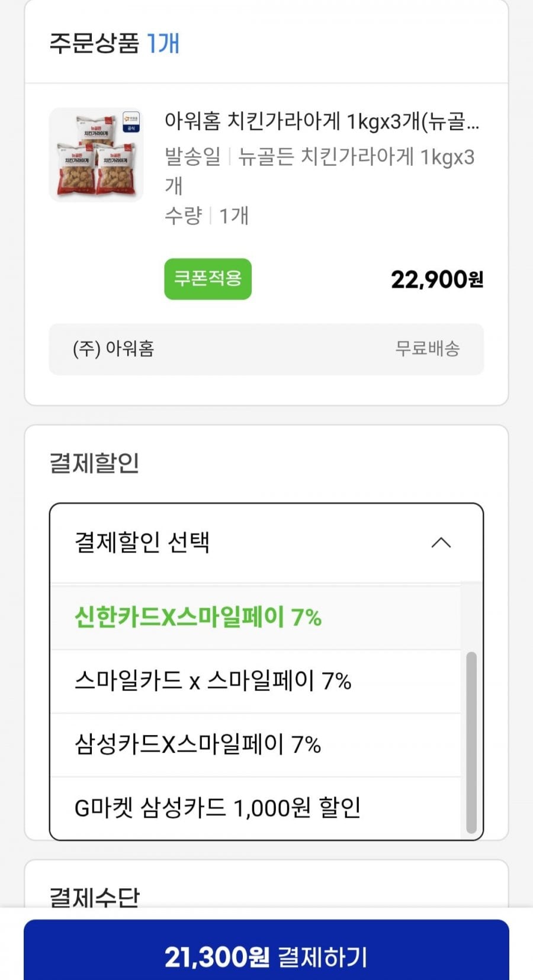Pick 삼성카드X스마일페이 7% discount option
The width and height of the screenshot is (533, 980).
tap(198, 744)
